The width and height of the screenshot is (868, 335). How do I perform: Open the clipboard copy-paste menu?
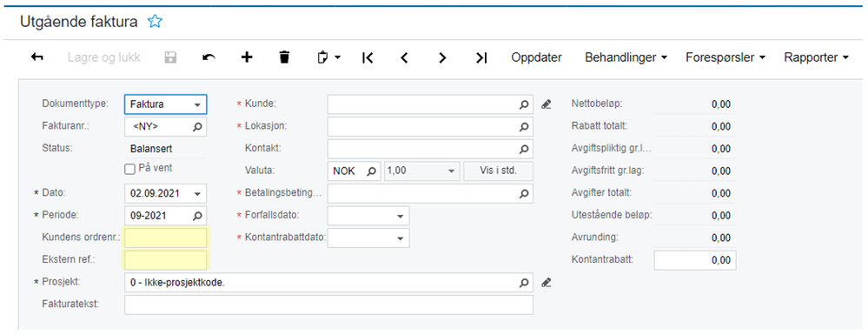tap(328, 57)
